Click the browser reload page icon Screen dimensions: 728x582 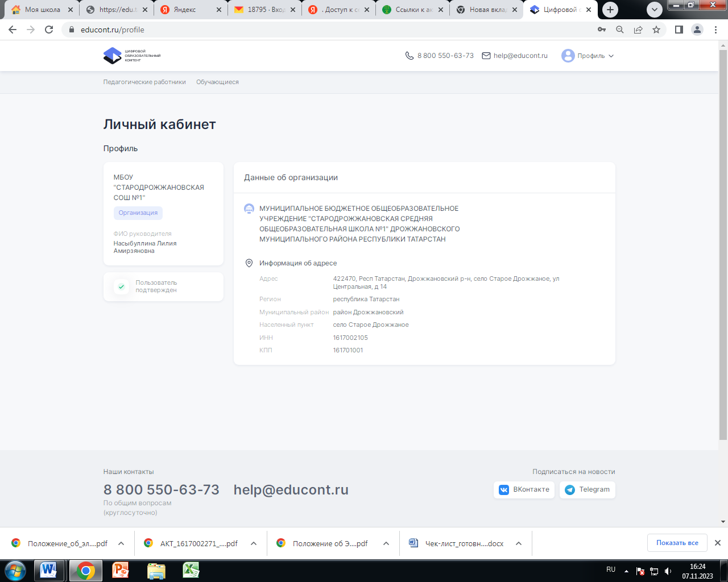point(49,30)
